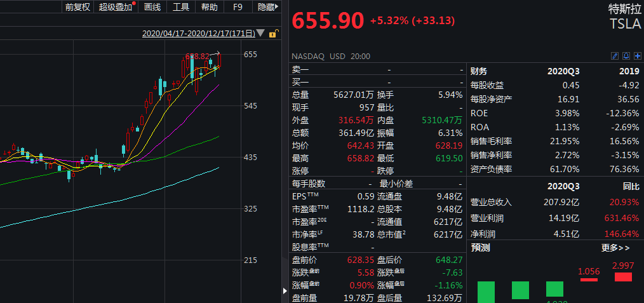
Task: Open the 帮助 help menu
Action: point(209,8)
